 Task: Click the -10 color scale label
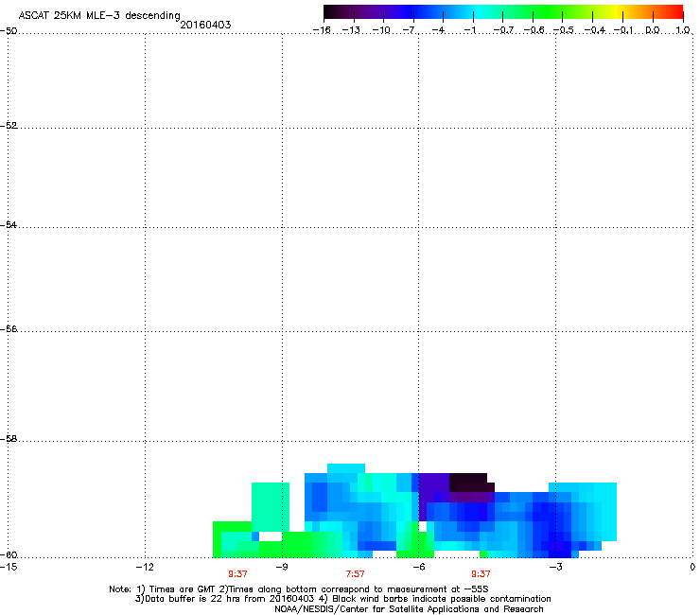tap(381, 30)
